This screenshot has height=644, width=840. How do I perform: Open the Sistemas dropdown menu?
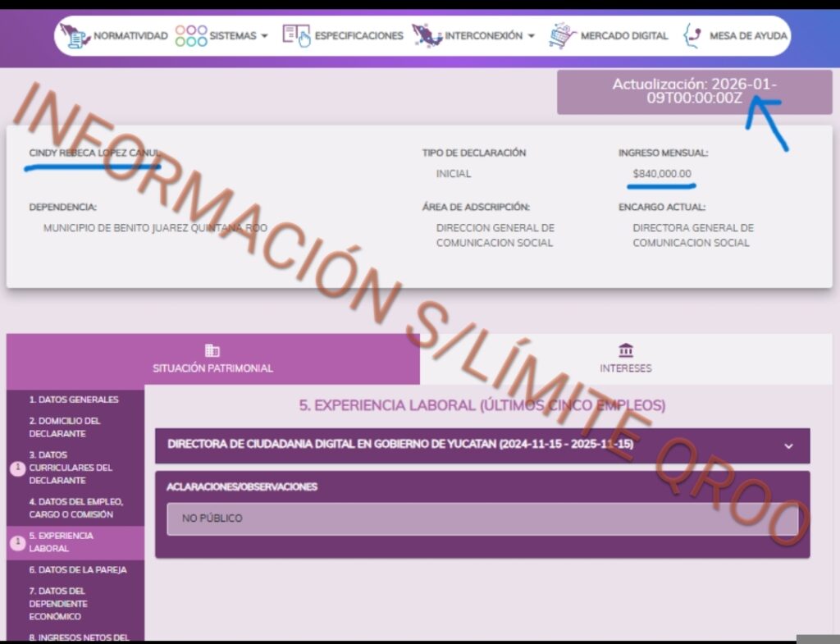[238, 36]
